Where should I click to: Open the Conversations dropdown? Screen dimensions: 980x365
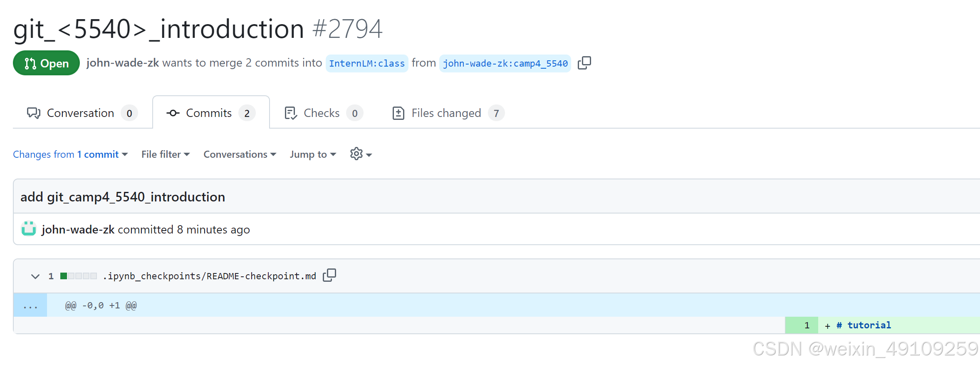(x=239, y=154)
